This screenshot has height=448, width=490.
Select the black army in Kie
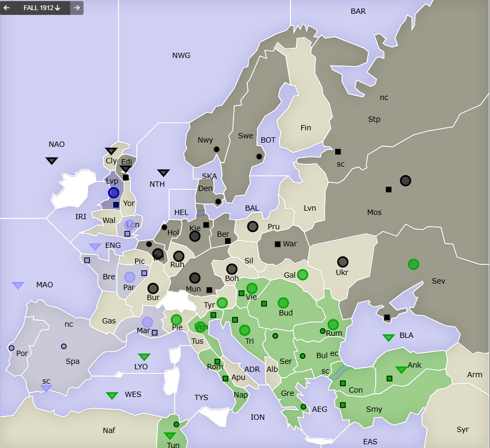[x=195, y=236]
